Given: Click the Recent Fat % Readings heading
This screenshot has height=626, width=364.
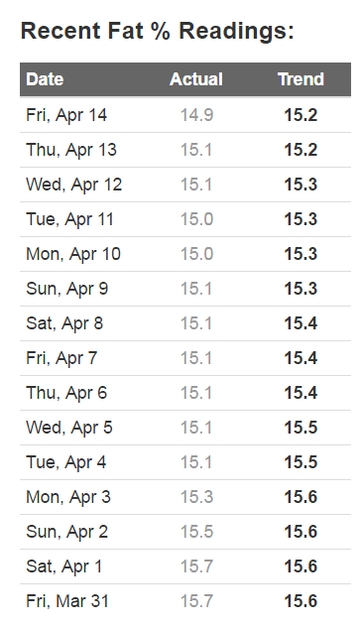Looking at the screenshot, I should (158, 31).
